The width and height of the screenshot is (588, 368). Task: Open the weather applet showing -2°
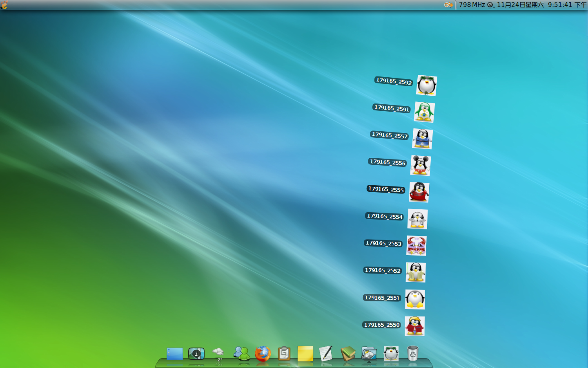218,354
